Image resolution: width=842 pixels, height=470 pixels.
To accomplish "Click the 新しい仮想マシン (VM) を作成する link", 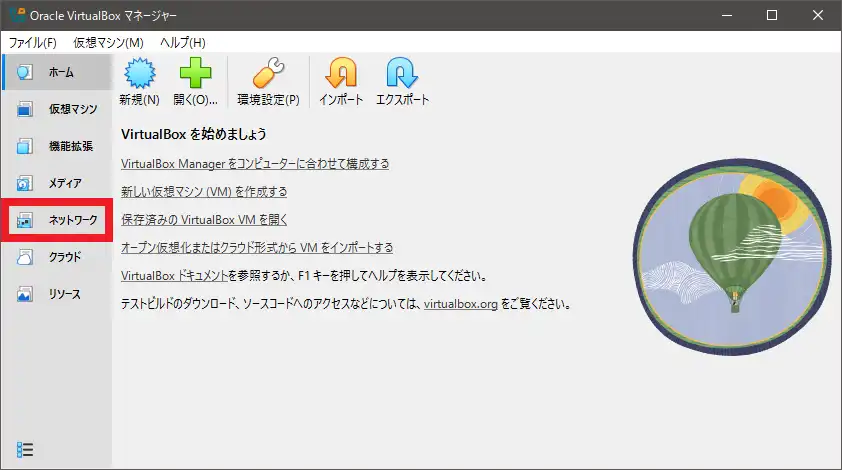I will 204,192.
